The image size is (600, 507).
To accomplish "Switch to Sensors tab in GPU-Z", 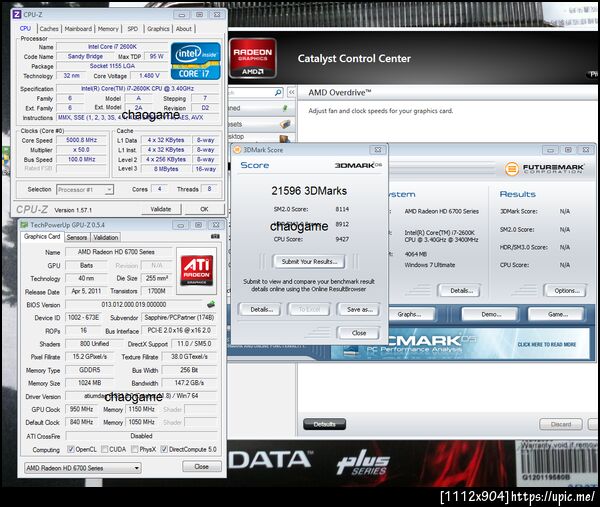I will click(x=77, y=237).
